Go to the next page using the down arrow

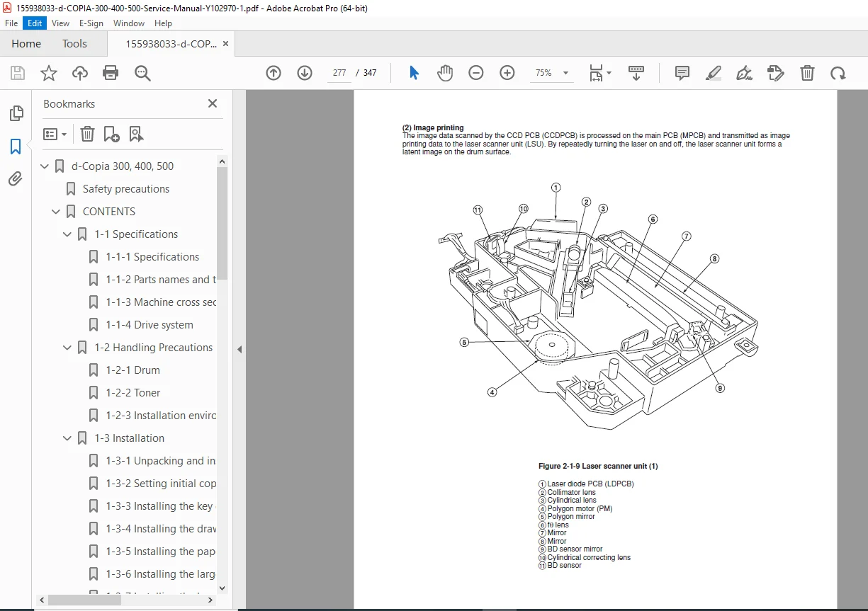(305, 73)
